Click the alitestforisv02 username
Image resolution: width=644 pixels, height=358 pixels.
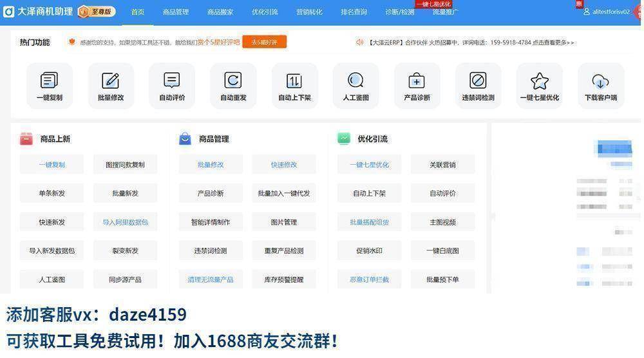(611, 12)
